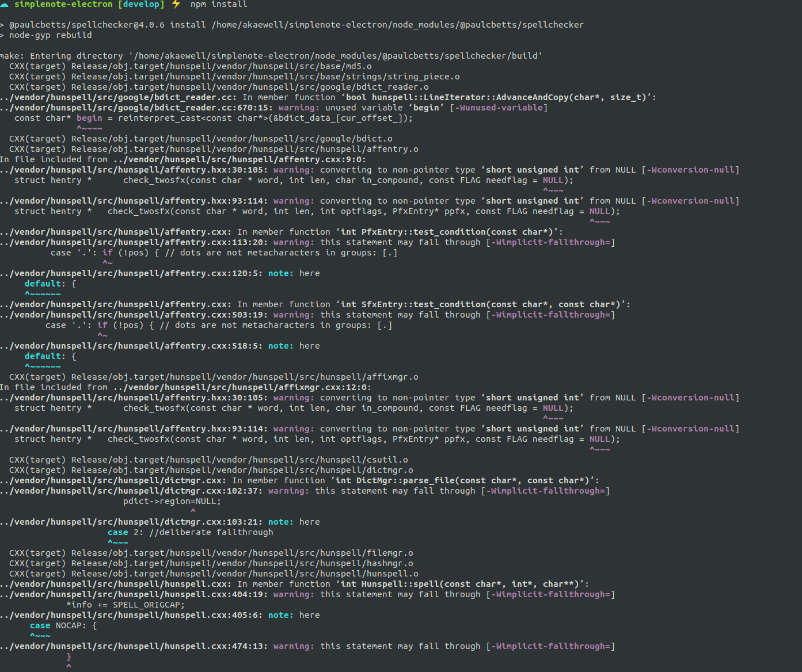802x672 pixels.
Task: Select the [develop] git branch indicator
Action: point(140,4)
